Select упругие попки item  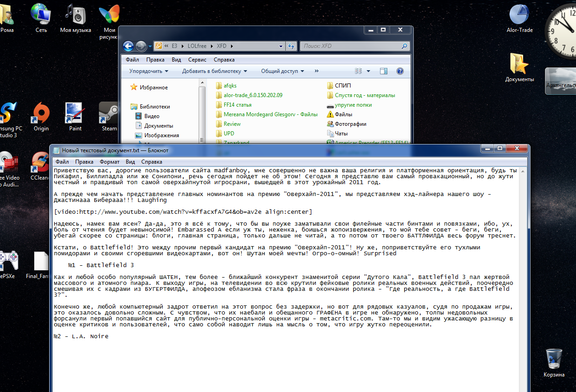349,105
